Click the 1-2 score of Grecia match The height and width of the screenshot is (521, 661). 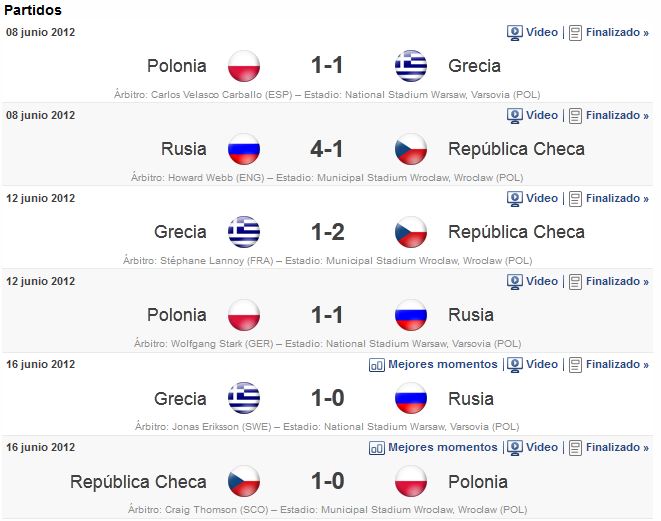click(x=328, y=232)
